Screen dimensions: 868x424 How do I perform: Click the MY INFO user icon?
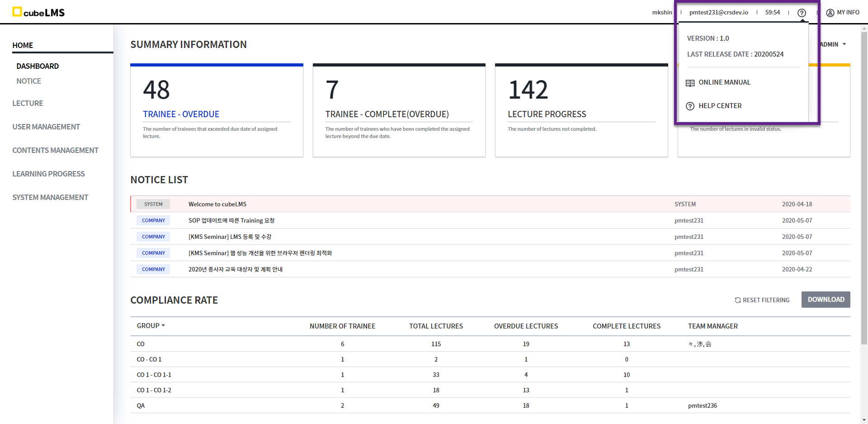[830, 13]
